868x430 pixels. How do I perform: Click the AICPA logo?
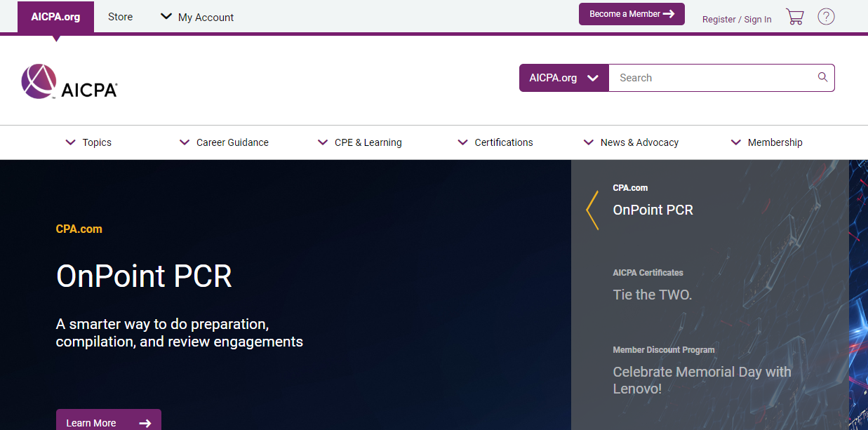(69, 81)
